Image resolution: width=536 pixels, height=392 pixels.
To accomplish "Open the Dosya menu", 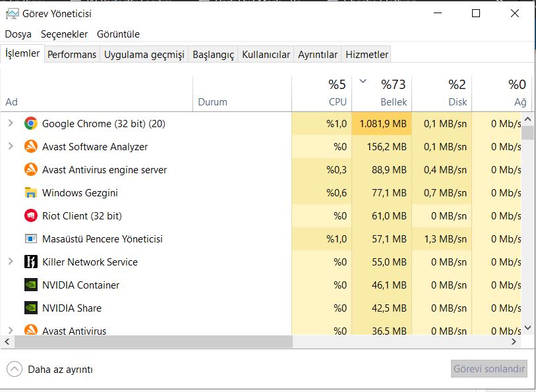I will pos(18,34).
